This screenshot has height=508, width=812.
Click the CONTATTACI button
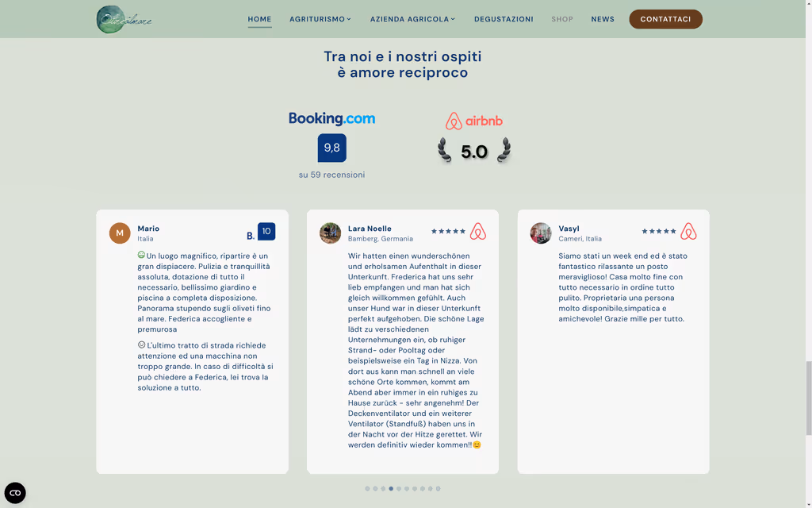[x=665, y=18]
